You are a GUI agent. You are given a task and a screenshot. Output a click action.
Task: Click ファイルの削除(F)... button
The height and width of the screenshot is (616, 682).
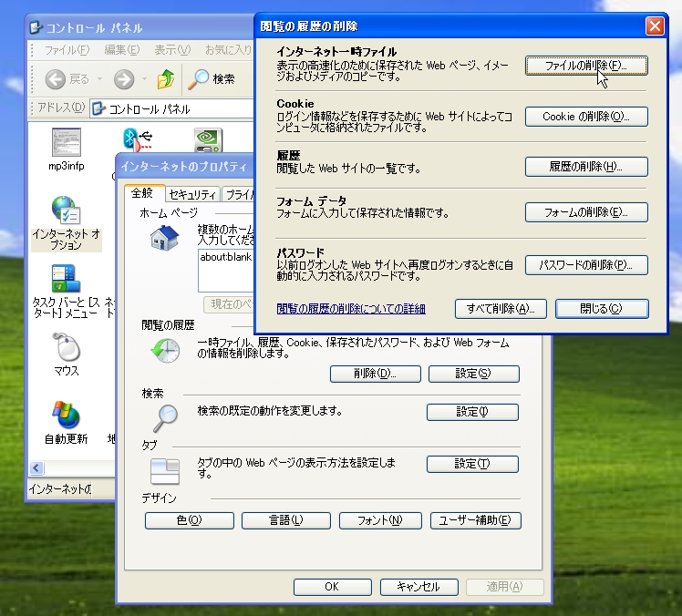pyautogui.click(x=586, y=66)
